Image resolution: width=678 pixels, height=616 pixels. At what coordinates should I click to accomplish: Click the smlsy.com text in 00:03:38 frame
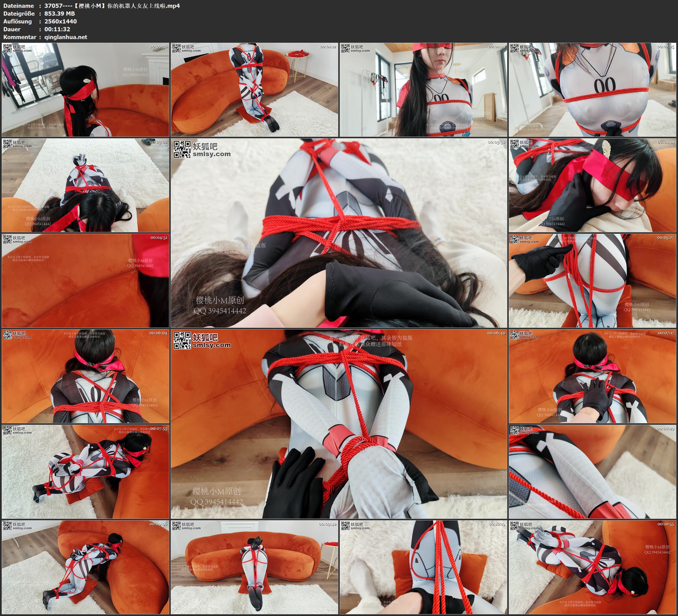click(x=211, y=154)
